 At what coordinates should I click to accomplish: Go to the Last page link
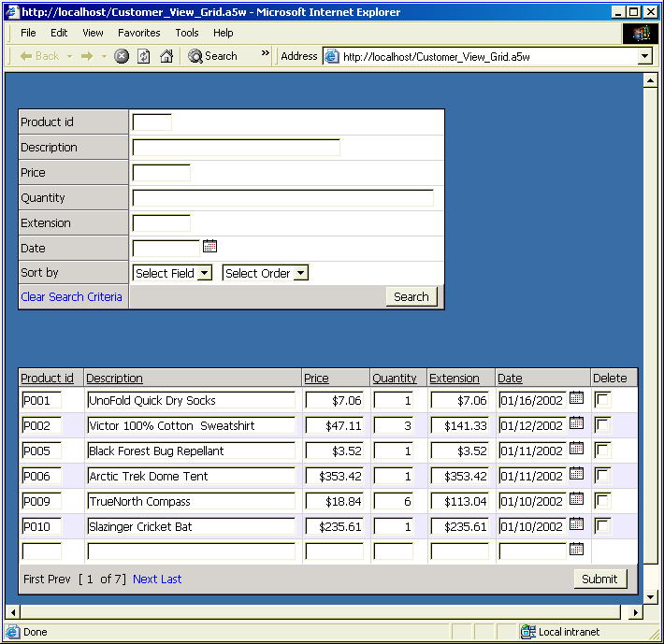point(171,579)
